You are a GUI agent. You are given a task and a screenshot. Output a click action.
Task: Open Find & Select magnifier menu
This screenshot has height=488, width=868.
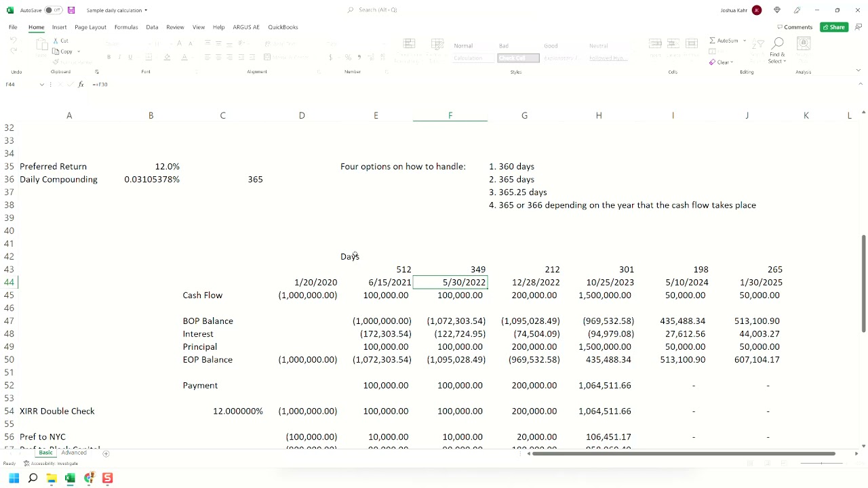click(777, 51)
